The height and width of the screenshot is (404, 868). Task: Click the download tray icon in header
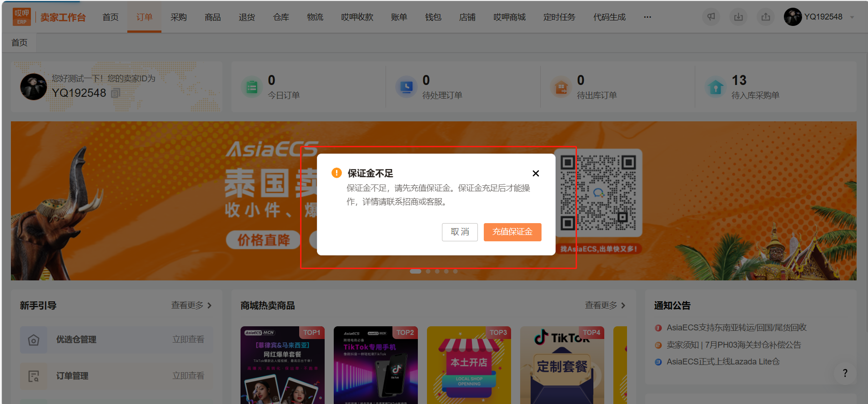pos(738,17)
